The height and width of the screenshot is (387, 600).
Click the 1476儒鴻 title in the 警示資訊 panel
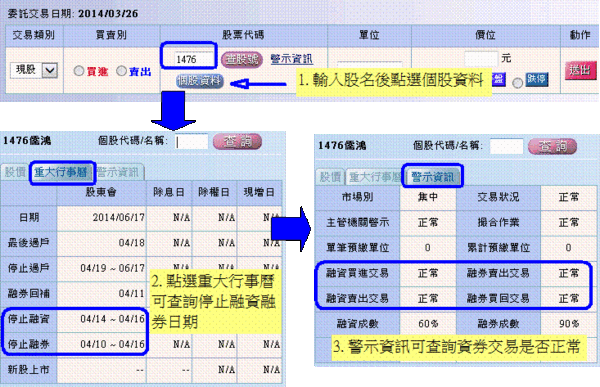point(342,145)
